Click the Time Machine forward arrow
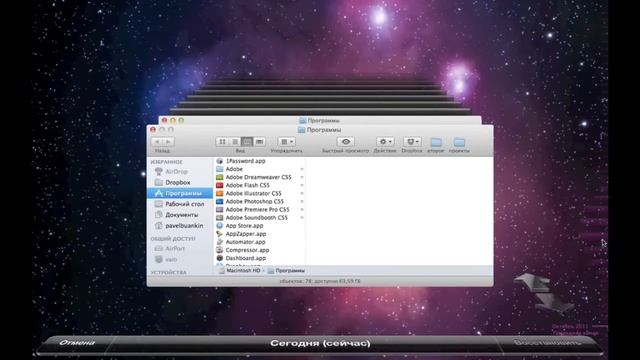640x360 pixels. pos(553,304)
